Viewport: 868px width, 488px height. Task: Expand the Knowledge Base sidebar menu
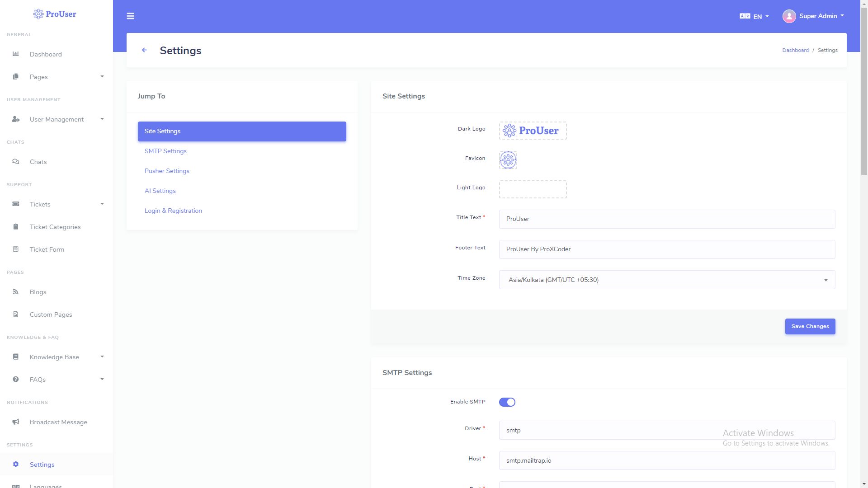tap(54, 357)
